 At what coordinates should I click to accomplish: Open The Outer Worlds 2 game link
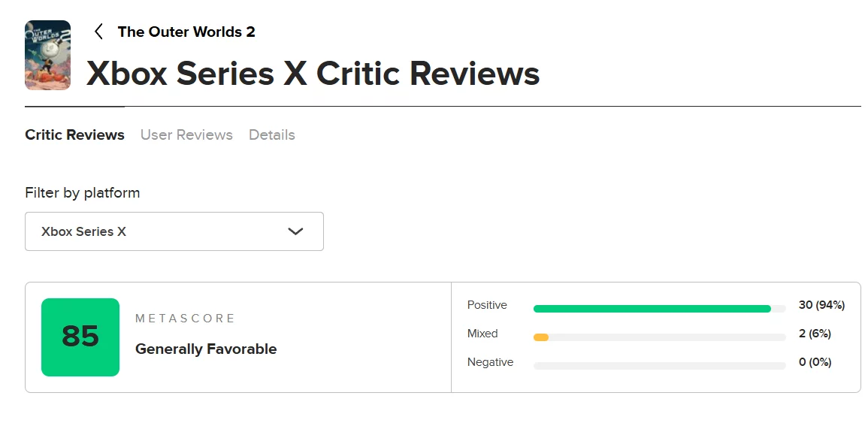click(x=186, y=32)
